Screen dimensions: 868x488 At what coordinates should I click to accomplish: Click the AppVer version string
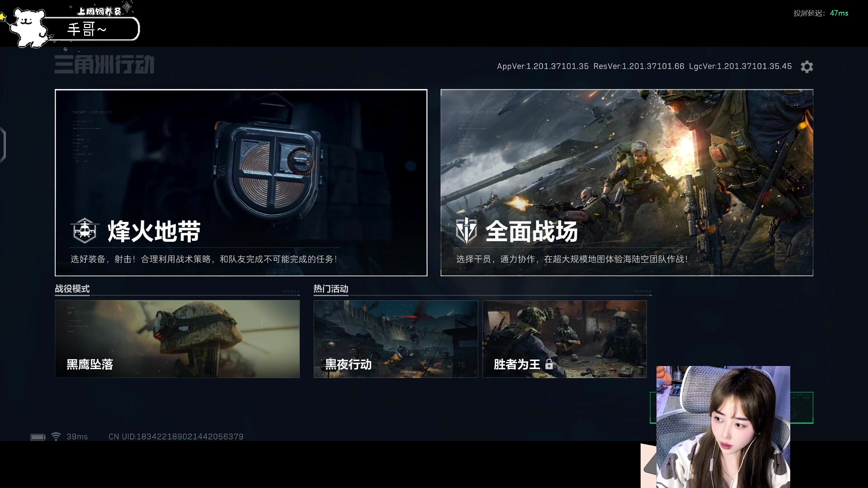pyautogui.click(x=542, y=66)
